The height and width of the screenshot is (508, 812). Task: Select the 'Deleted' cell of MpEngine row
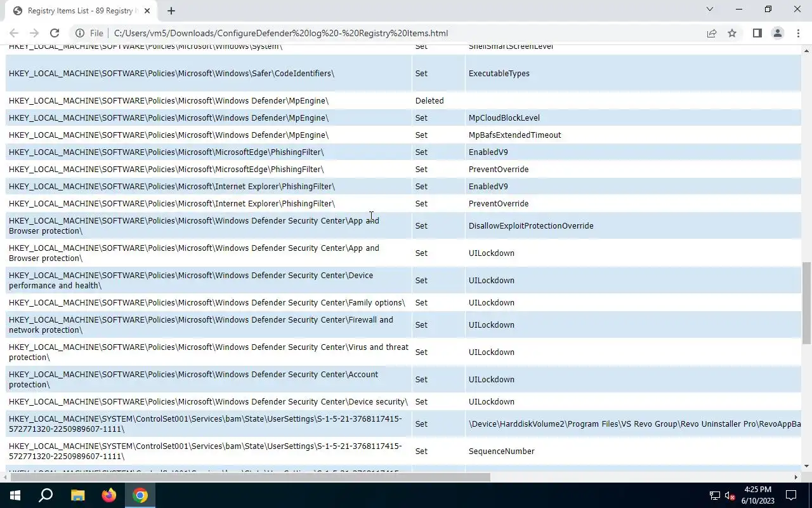429,100
